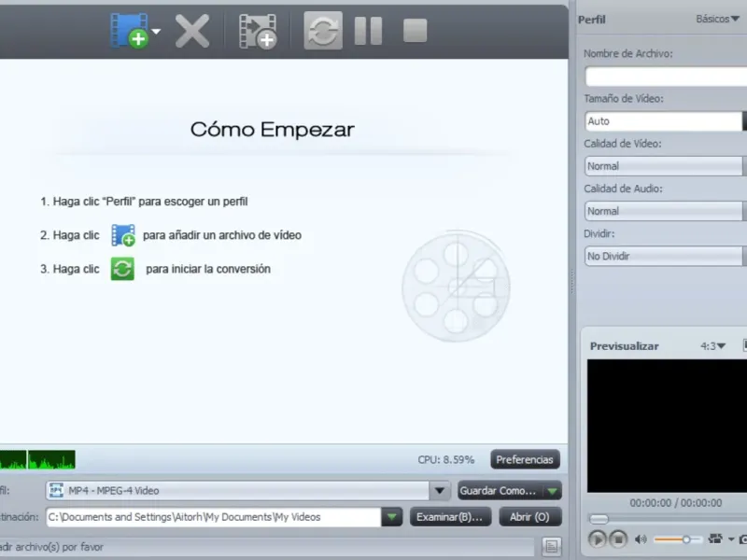The image size is (747, 560).
Task: Expand the profile list dropdown arrow
Action: [440, 491]
